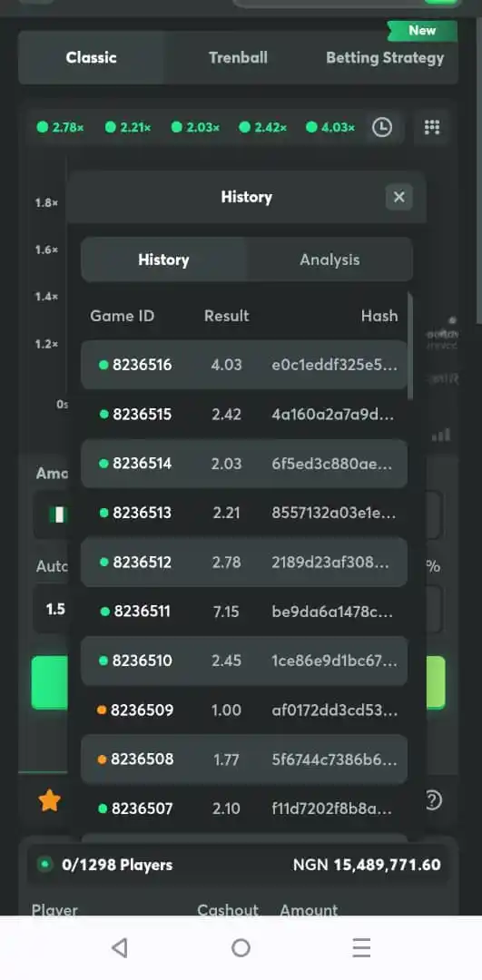The width and height of the screenshot is (482, 980).
Task: Open the history clock icon
Action: (382, 128)
